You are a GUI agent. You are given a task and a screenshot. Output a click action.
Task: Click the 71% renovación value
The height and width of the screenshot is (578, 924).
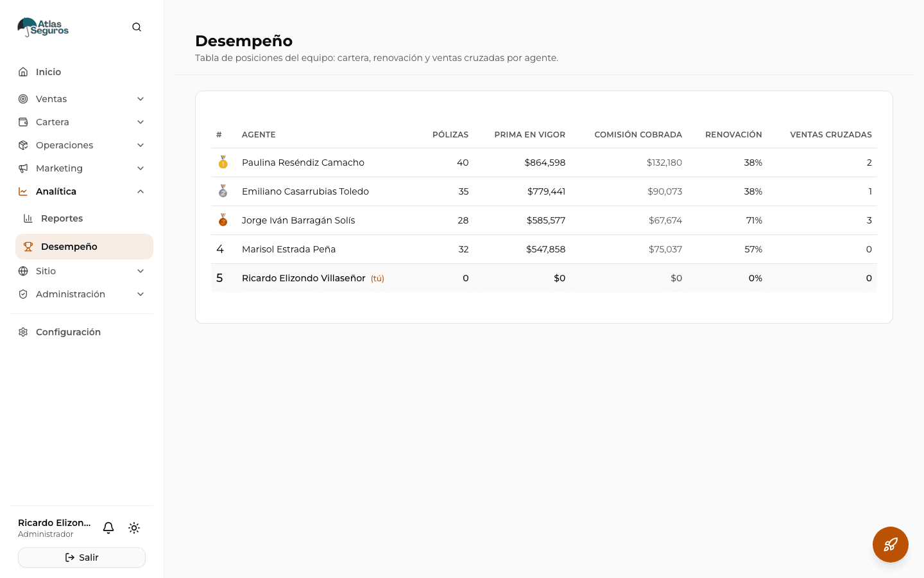coord(754,220)
